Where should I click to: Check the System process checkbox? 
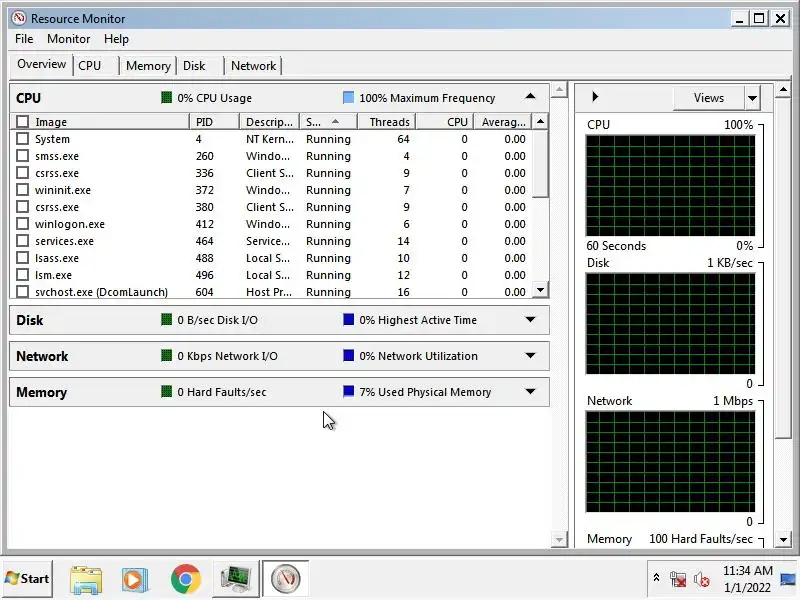click(x=22, y=138)
